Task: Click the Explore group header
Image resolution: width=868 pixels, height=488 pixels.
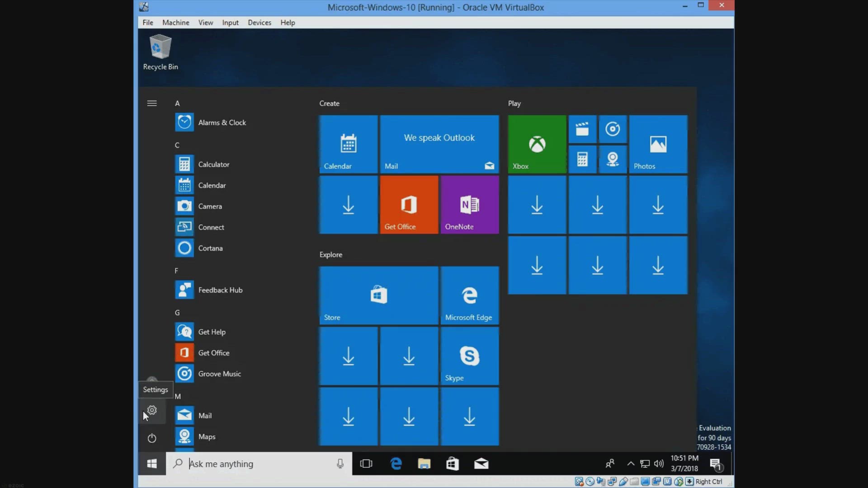Action: coord(330,255)
